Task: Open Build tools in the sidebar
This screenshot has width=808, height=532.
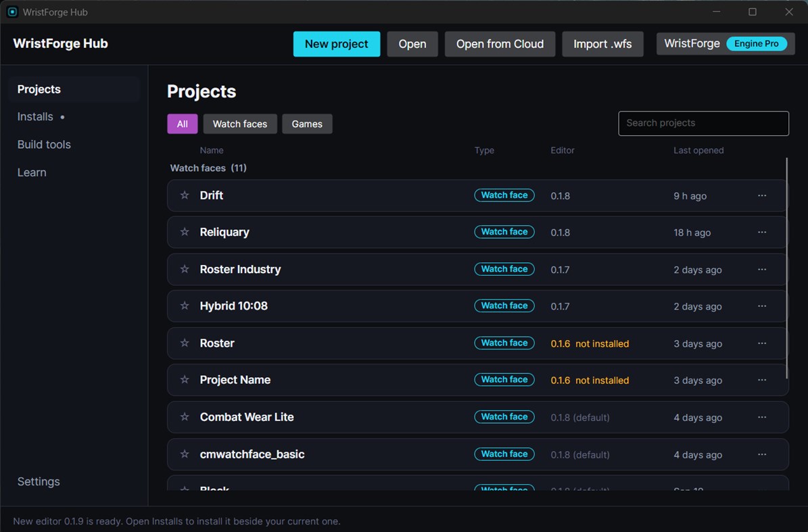Action: click(x=74, y=145)
